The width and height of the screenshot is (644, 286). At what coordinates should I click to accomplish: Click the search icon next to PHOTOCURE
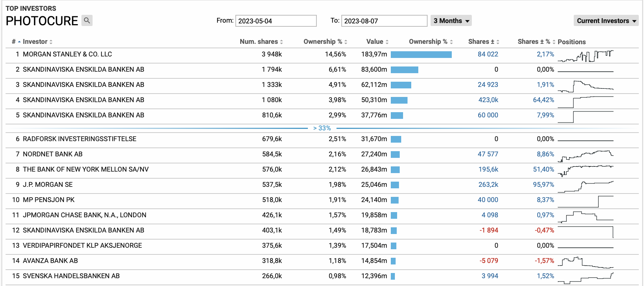[87, 20]
